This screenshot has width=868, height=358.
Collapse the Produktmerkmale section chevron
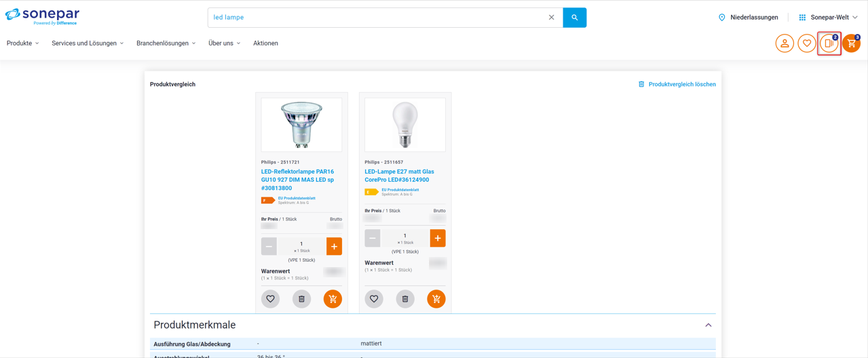point(708,325)
